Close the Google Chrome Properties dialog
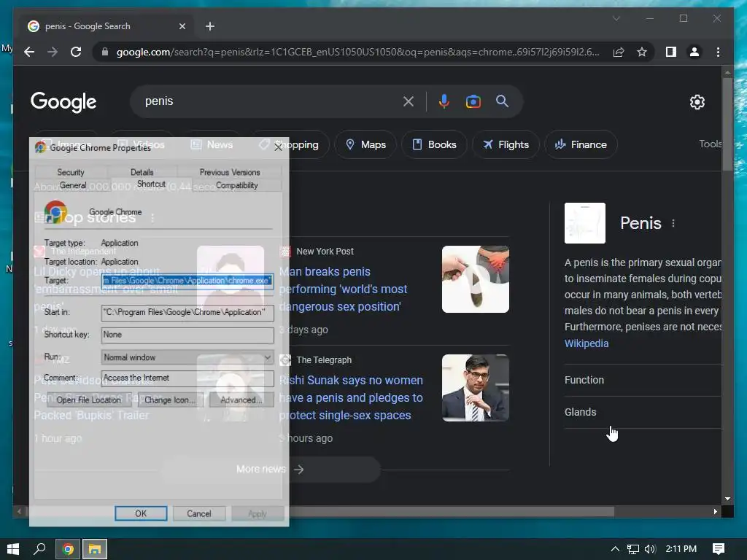The width and height of the screenshot is (747, 560). 279,147
